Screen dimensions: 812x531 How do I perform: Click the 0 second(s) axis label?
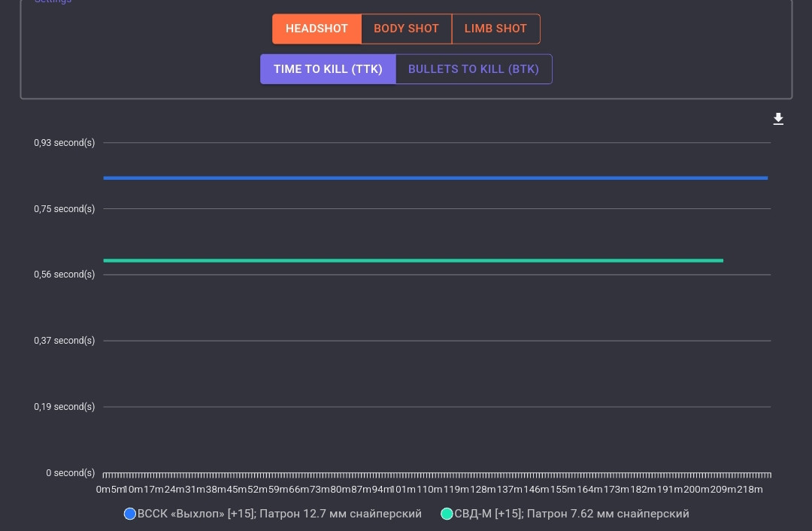[71, 472]
